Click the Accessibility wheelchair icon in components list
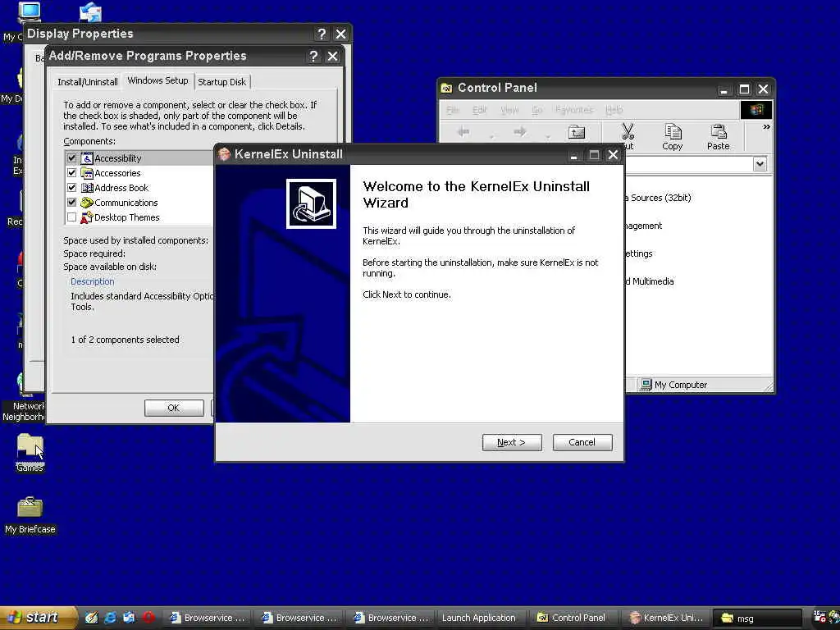Screen dimensions: 840x630 pyautogui.click(x=87, y=158)
